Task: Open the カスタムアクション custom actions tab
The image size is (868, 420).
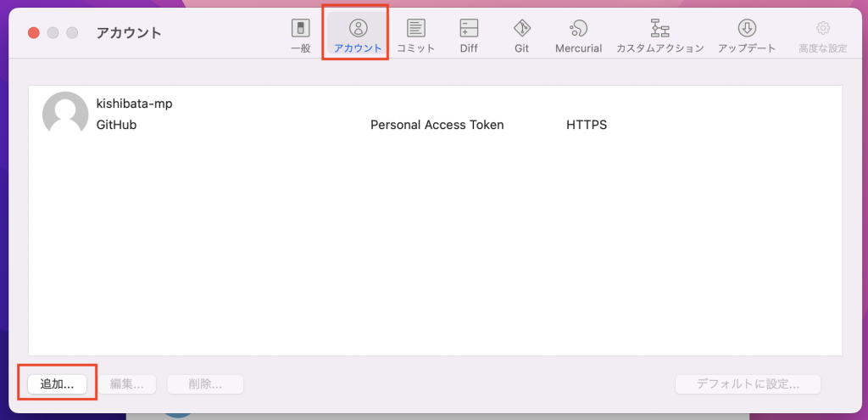Action: (x=659, y=36)
